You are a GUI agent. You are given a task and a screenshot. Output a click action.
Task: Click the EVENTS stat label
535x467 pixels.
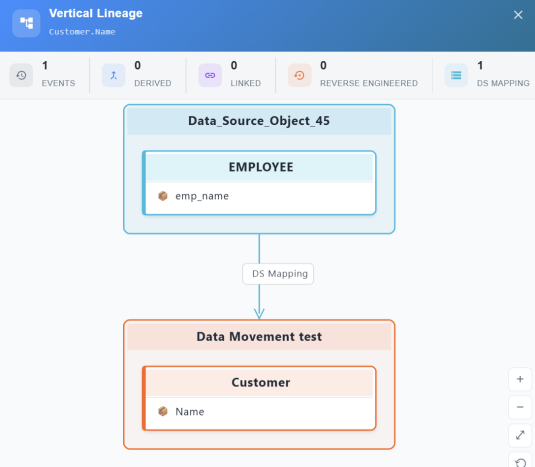pyautogui.click(x=58, y=83)
